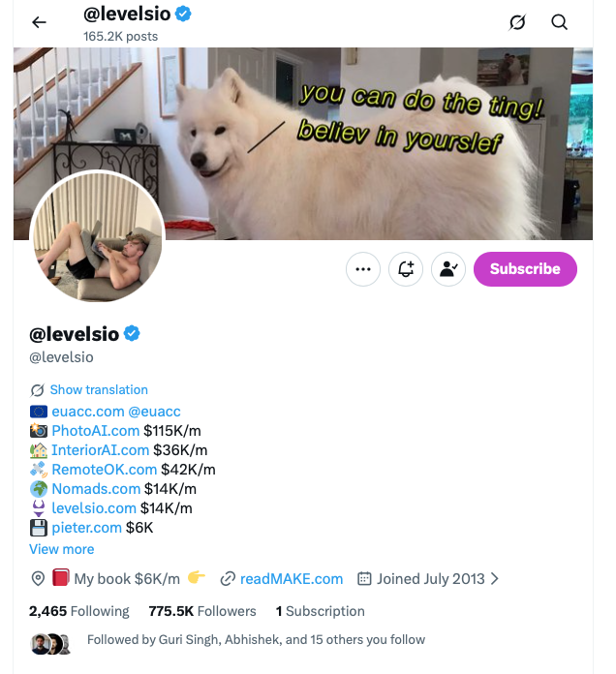Image resolution: width=616 pixels, height=674 pixels.
Task: Toggle the following person-check button
Action: 447,269
